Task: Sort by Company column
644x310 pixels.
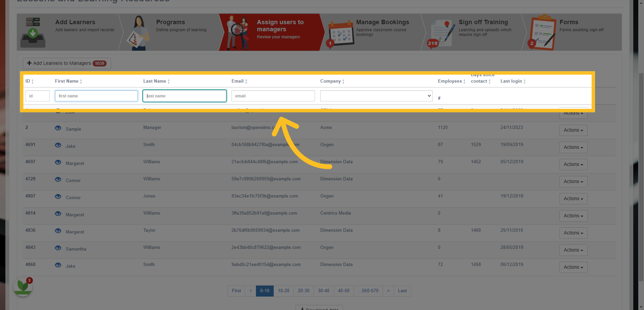Action: click(332, 81)
